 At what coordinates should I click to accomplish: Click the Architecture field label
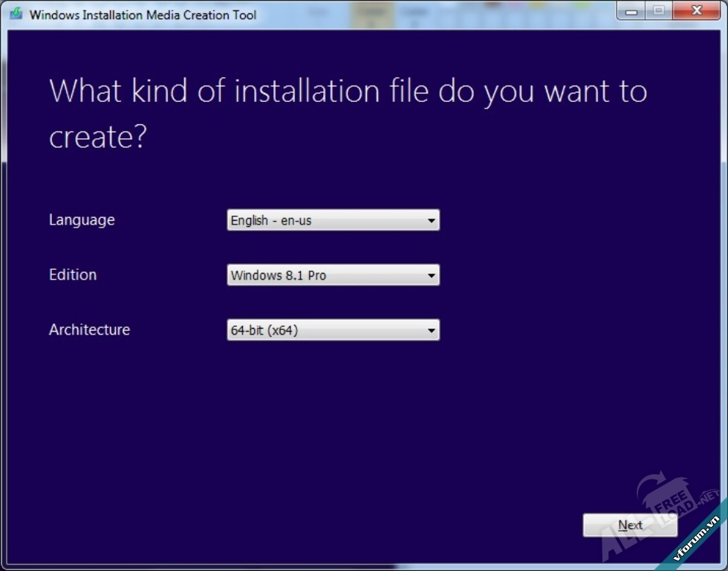click(89, 330)
